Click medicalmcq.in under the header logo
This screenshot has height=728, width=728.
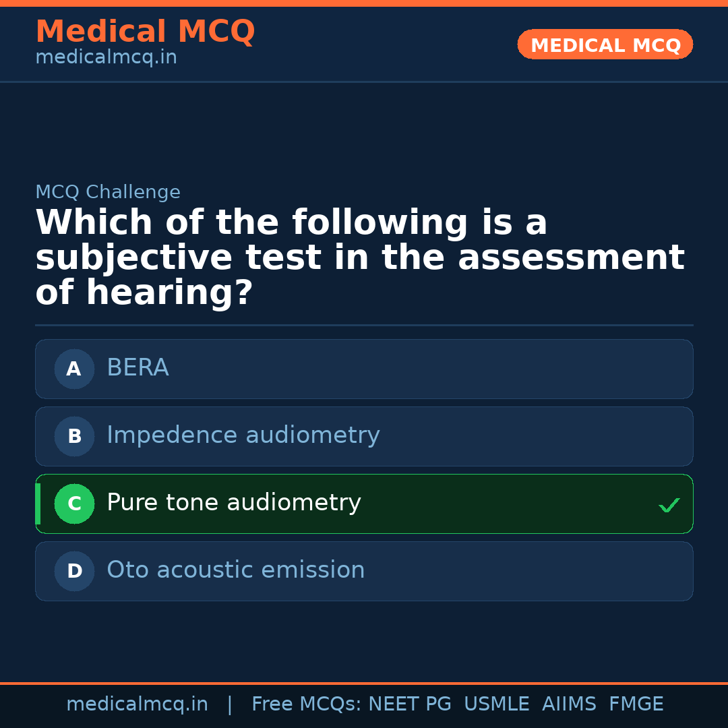tap(106, 57)
